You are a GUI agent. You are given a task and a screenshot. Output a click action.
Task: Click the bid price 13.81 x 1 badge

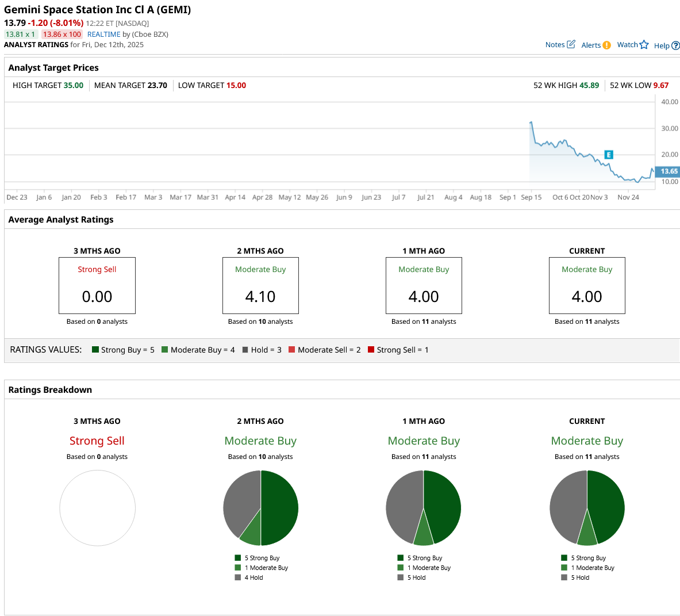coord(21,35)
